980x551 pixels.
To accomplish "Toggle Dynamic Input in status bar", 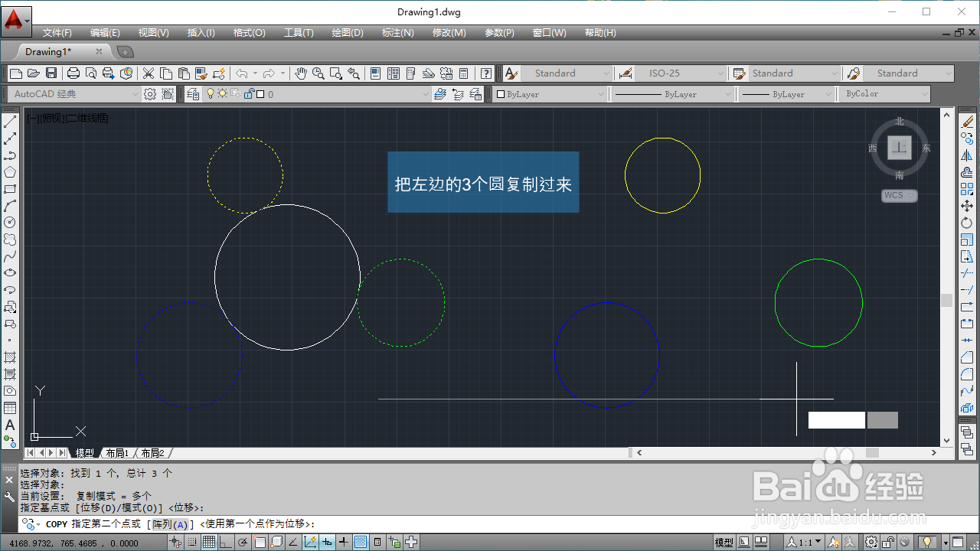I will (327, 543).
